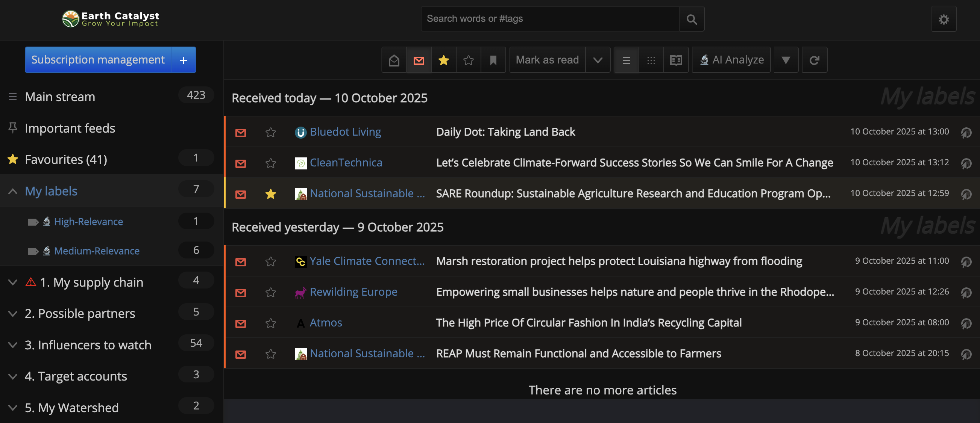Select Main stream in the sidebar
Viewport: 980px width, 423px height.
point(60,96)
